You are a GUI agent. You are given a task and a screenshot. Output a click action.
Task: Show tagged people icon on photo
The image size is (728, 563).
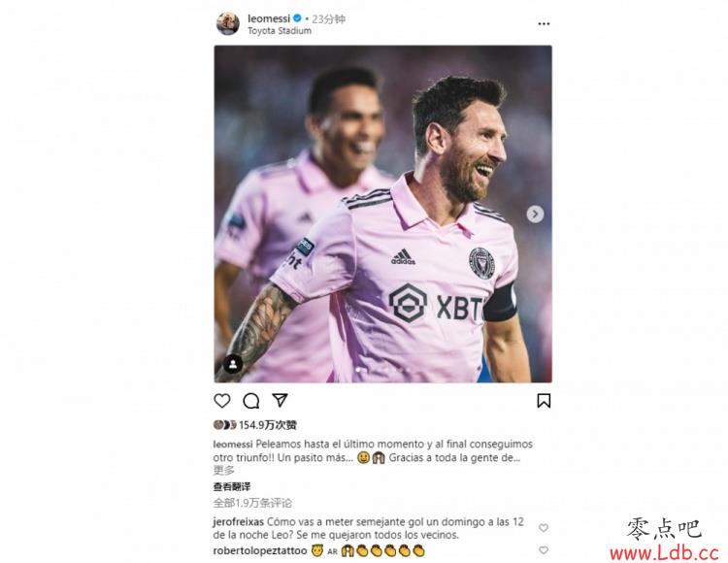coord(233,364)
